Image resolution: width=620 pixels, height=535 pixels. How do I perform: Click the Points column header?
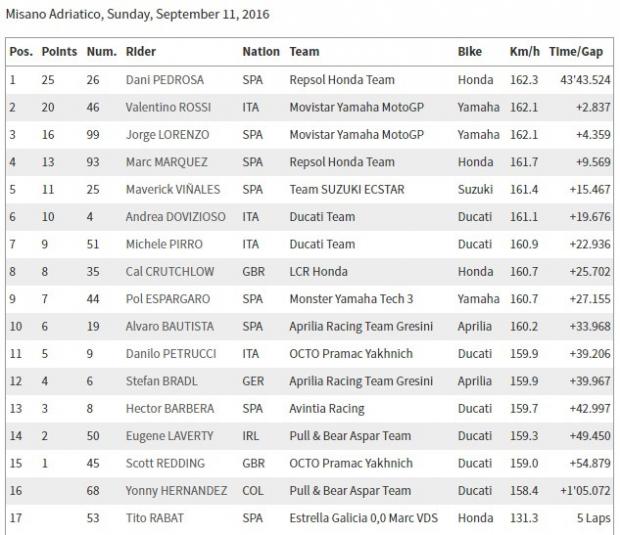point(59,52)
